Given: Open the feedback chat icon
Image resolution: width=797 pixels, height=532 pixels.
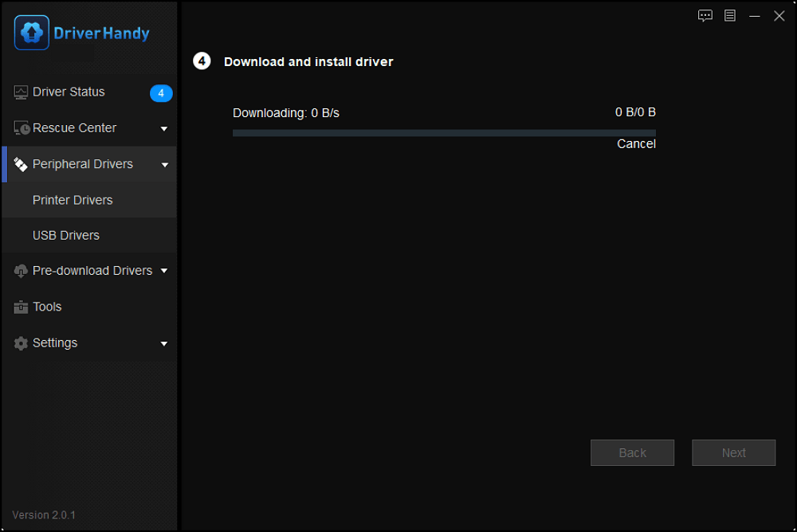Looking at the screenshot, I should (705, 15).
